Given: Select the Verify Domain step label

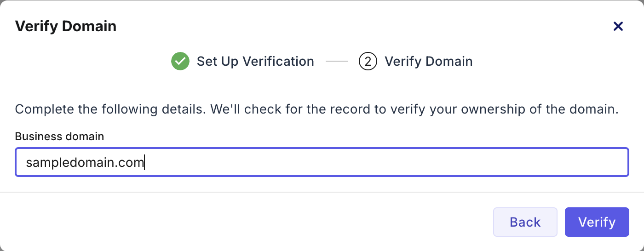Looking at the screenshot, I should 428,61.
